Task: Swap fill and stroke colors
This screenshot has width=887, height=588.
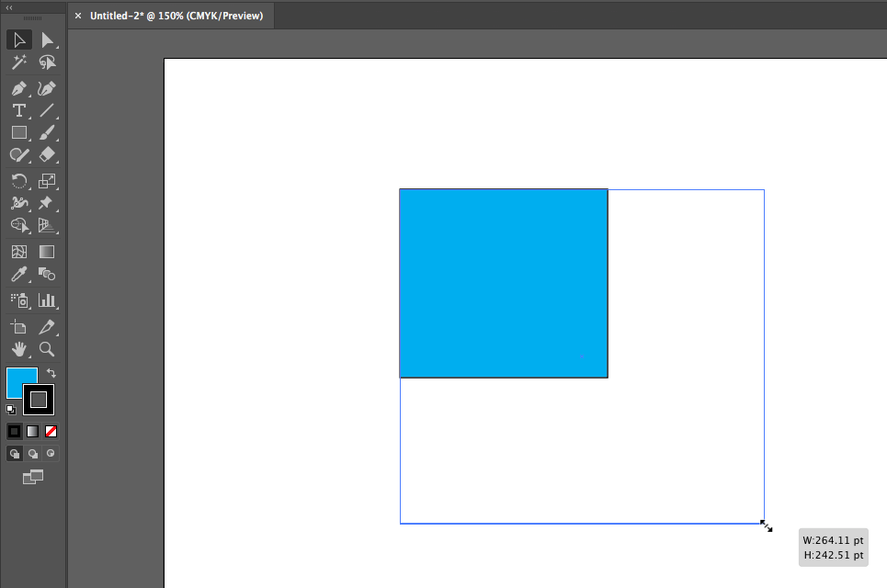Action: [51, 373]
